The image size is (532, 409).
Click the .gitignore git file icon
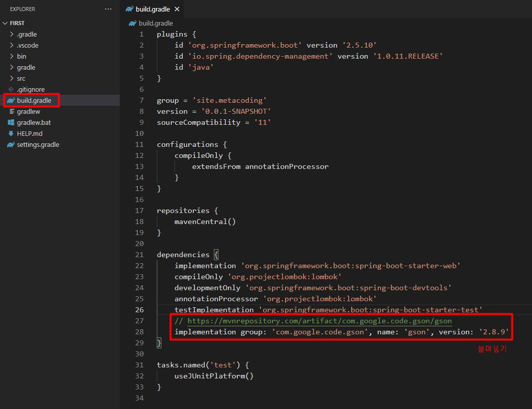(x=11, y=89)
